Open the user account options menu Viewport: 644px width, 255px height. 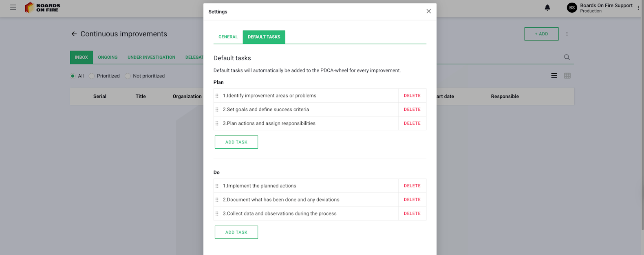pyautogui.click(x=638, y=8)
